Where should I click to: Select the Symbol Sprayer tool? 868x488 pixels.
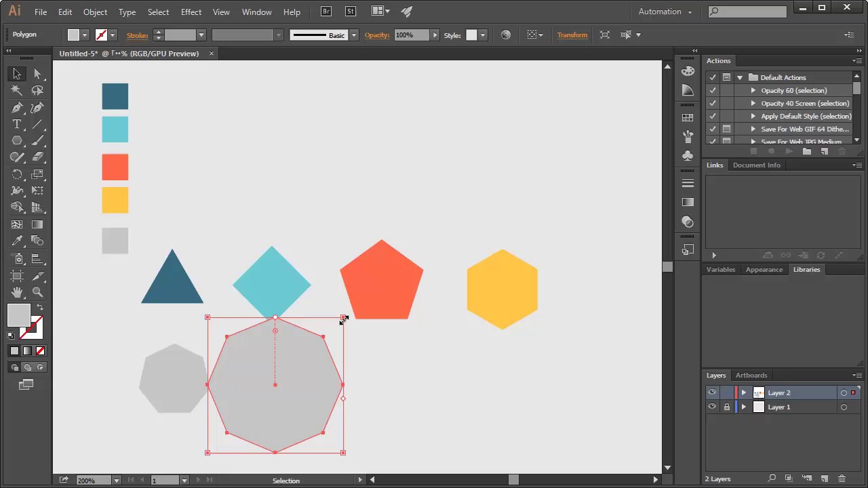(17, 258)
